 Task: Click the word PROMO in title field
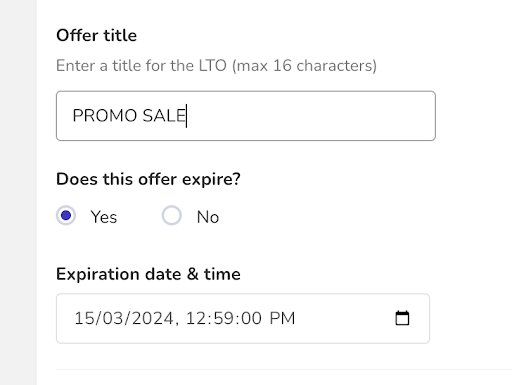(x=105, y=116)
